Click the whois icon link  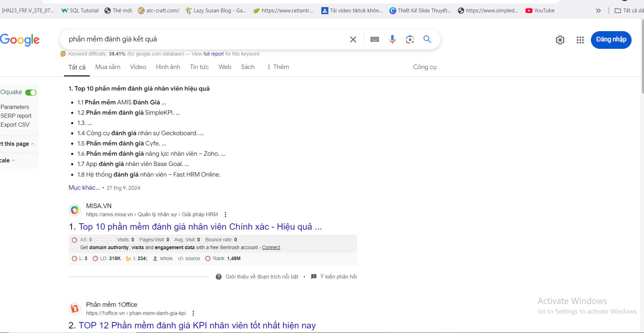(163, 259)
